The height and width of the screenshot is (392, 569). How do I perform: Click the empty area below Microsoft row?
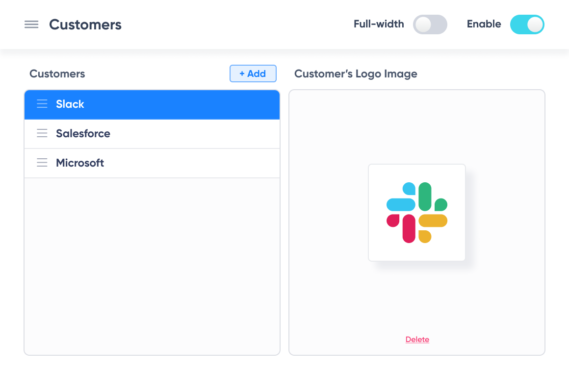(152, 265)
